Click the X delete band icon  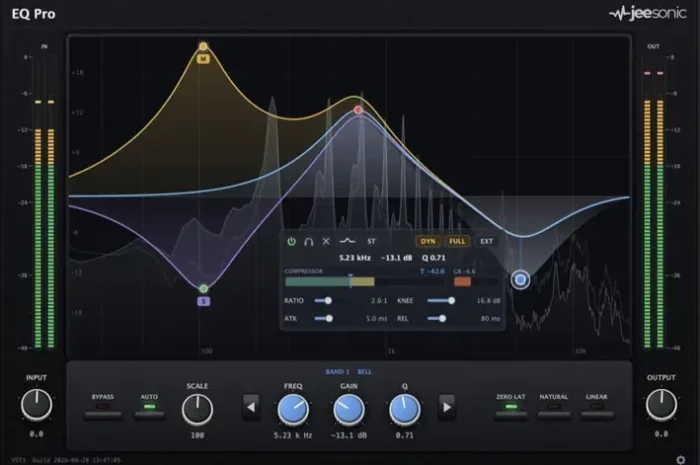[326, 241]
